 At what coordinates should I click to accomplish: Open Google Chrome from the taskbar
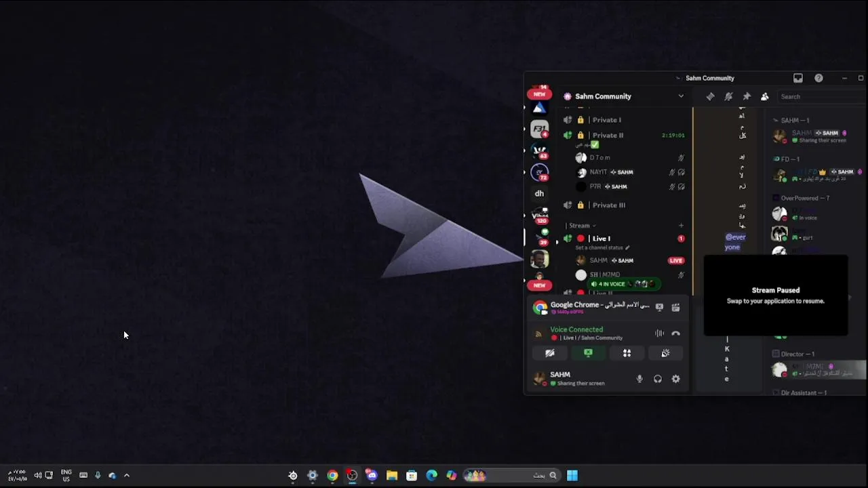(332, 476)
